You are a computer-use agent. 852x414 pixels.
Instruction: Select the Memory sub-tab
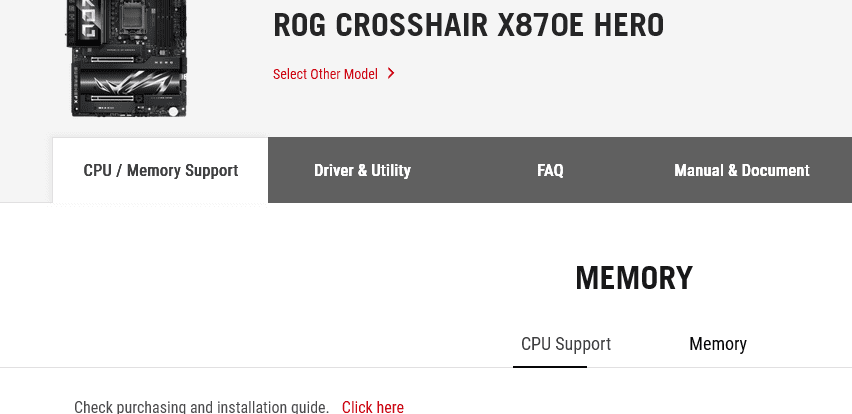[717, 344]
